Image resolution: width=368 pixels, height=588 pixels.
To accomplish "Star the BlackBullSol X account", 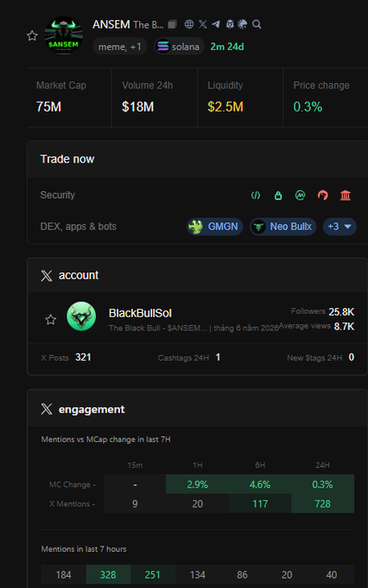I will point(51,319).
